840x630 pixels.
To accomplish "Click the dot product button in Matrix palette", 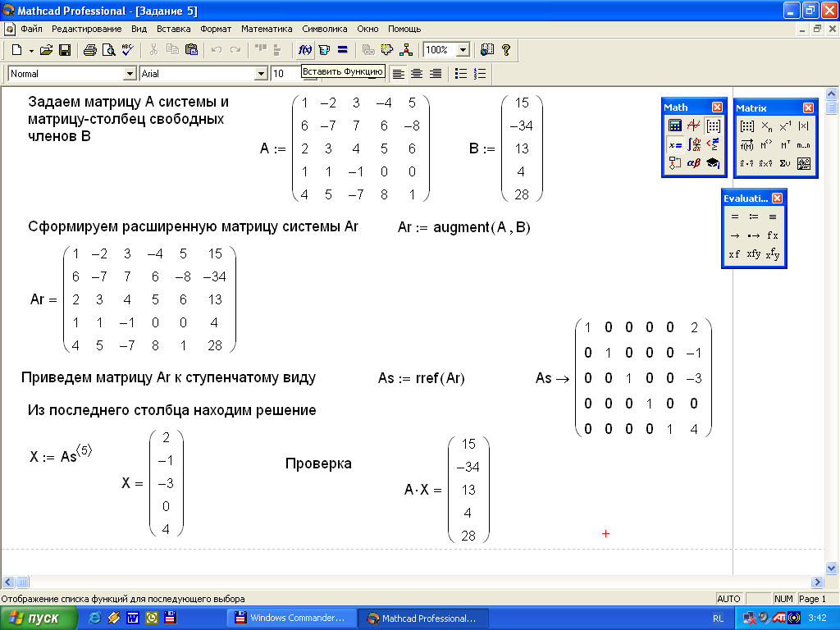I will (x=747, y=164).
